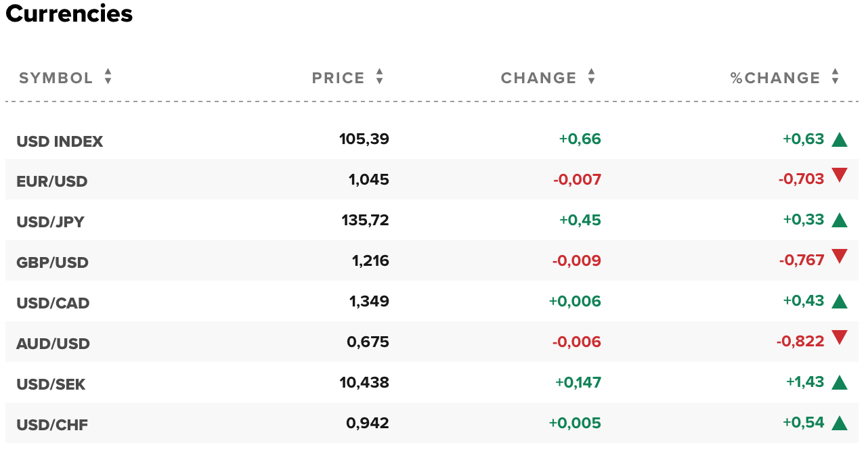Select the Currencies section heading
This screenshot has width=868, height=460.
tap(68, 14)
